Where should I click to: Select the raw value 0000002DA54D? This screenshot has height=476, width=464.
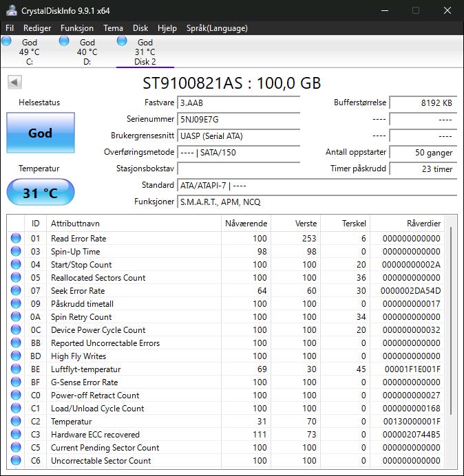[x=410, y=291]
